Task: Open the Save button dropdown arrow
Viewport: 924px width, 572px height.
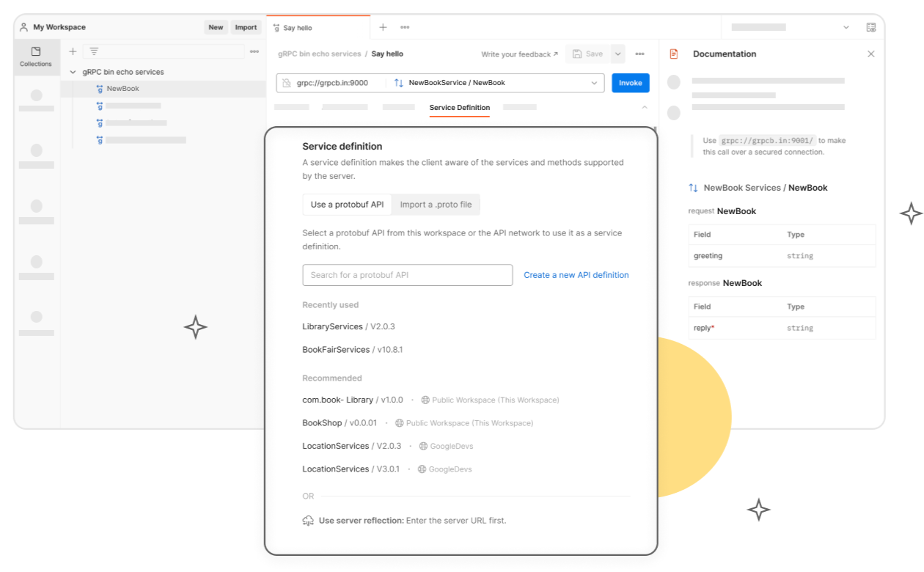Action: pyautogui.click(x=617, y=54)
